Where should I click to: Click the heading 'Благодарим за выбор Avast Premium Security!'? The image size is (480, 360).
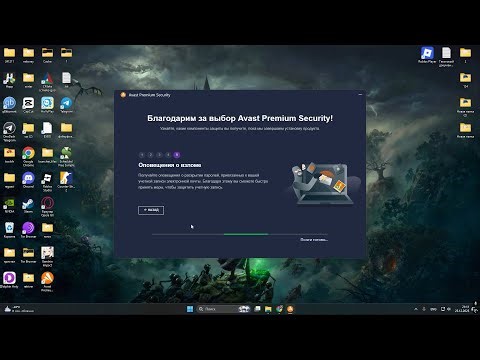coord(240,118)
